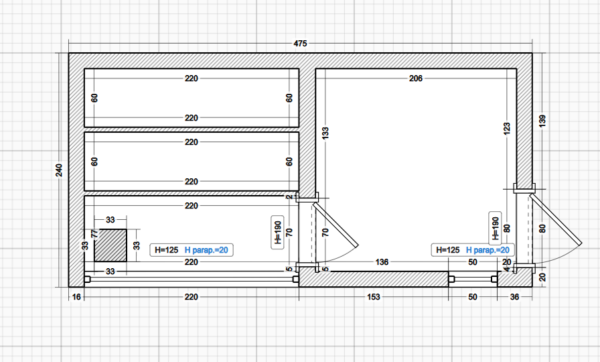Select the 36 bottom right dimension
Viewport: 600px width, 362px height.
click(515, 297)
